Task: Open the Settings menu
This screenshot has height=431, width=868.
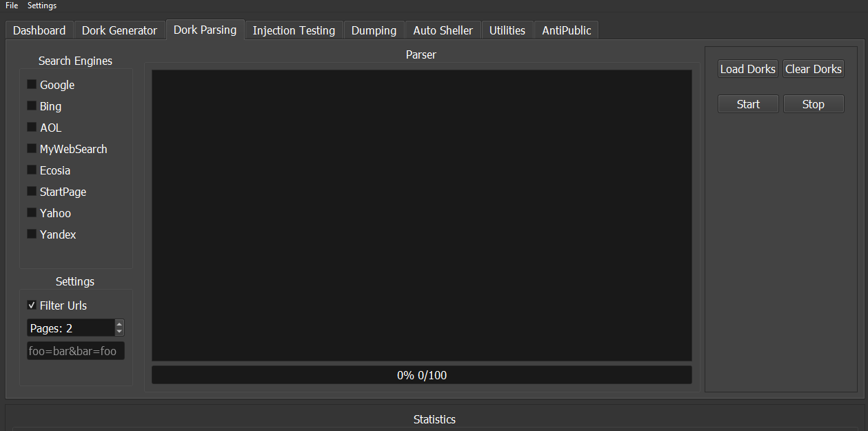Action: pyautogui.click(x=42, y=6)
